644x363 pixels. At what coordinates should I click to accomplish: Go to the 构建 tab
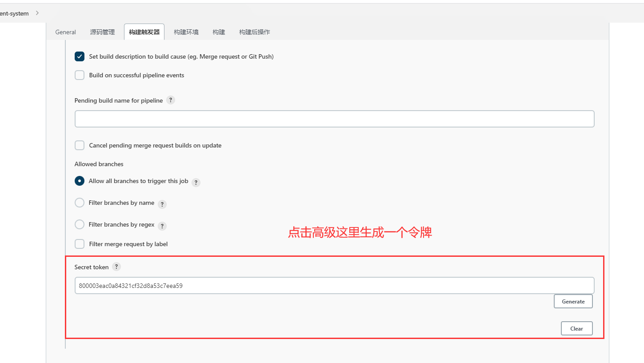219,32
